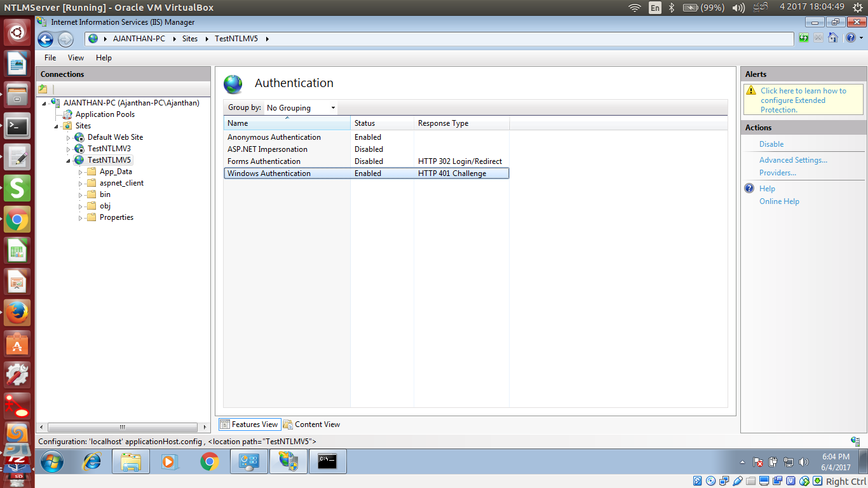Collapse the TestNTLMV5 site node
Screen dimensions: 868x488
[69, 160]
